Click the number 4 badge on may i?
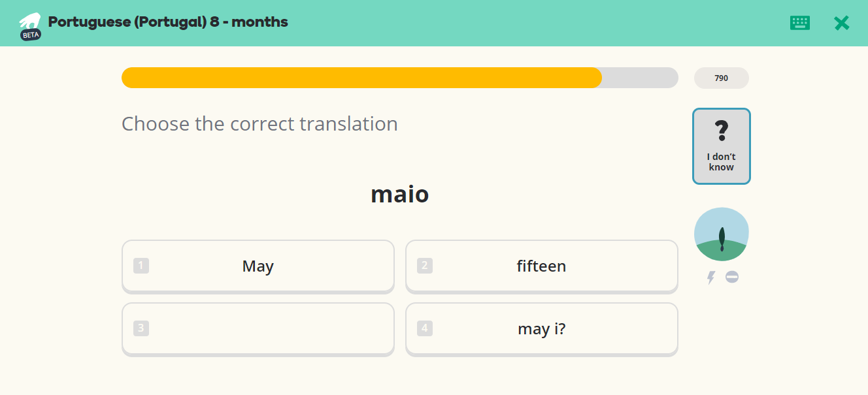The width and height of the screenshot is (868, 395). coord(425,328)
